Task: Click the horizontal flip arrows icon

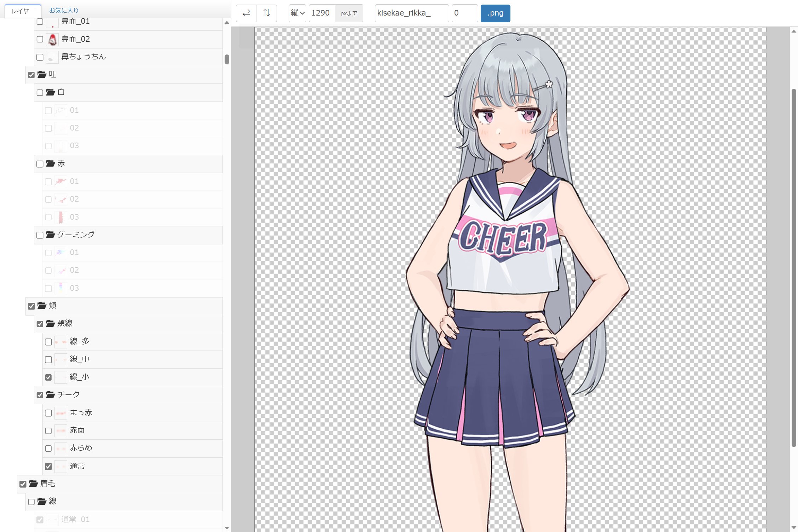Action: (246, 13)
